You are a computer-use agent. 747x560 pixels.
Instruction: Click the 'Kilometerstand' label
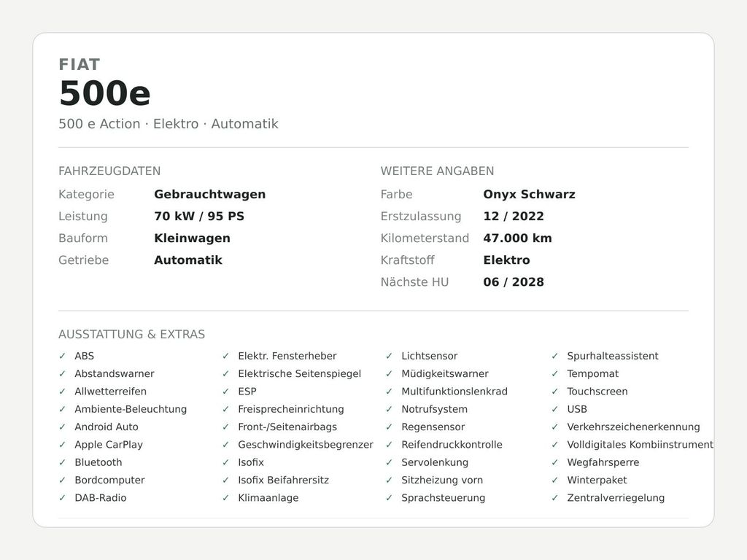point(425,238)
